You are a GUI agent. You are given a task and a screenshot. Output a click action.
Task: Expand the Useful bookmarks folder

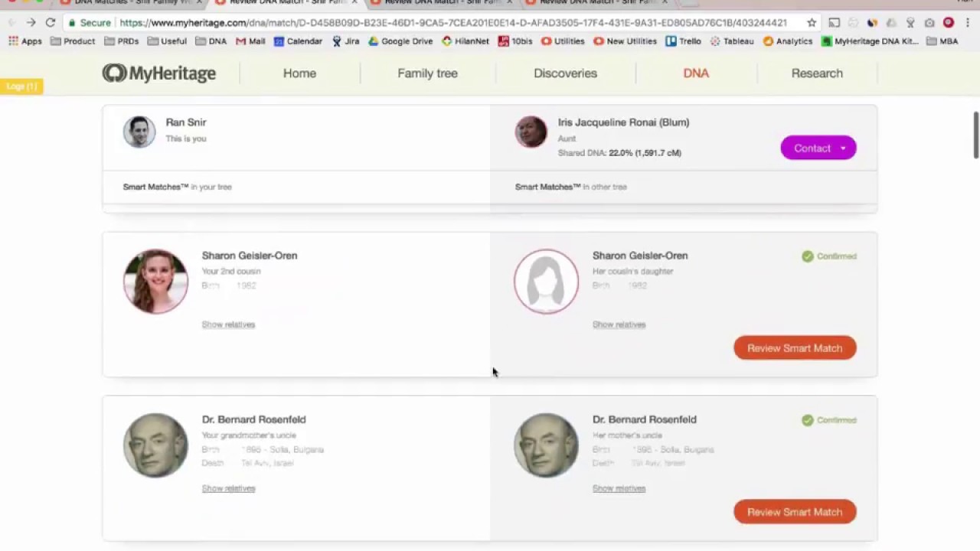click(167, 41)
